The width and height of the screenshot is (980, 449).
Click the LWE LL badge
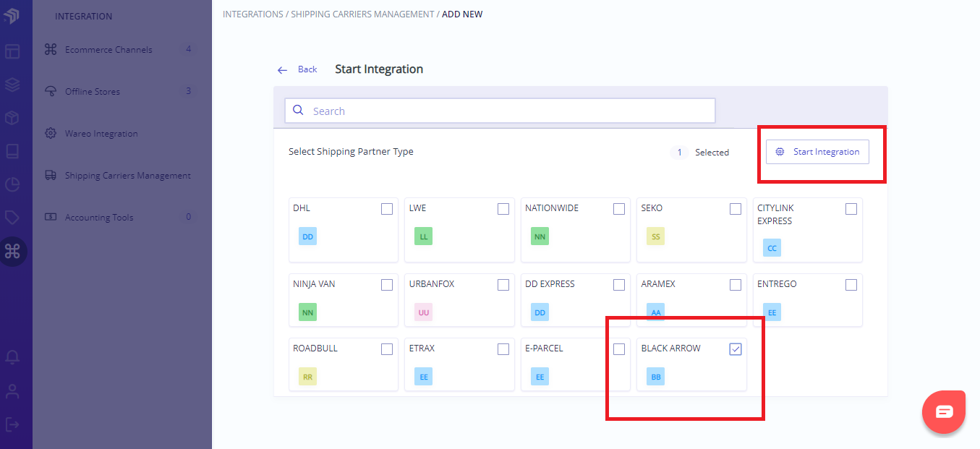(423, 236)
